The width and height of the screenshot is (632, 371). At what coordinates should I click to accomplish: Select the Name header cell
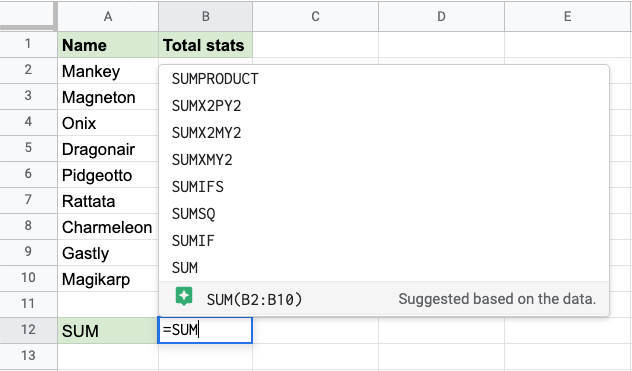108,45
